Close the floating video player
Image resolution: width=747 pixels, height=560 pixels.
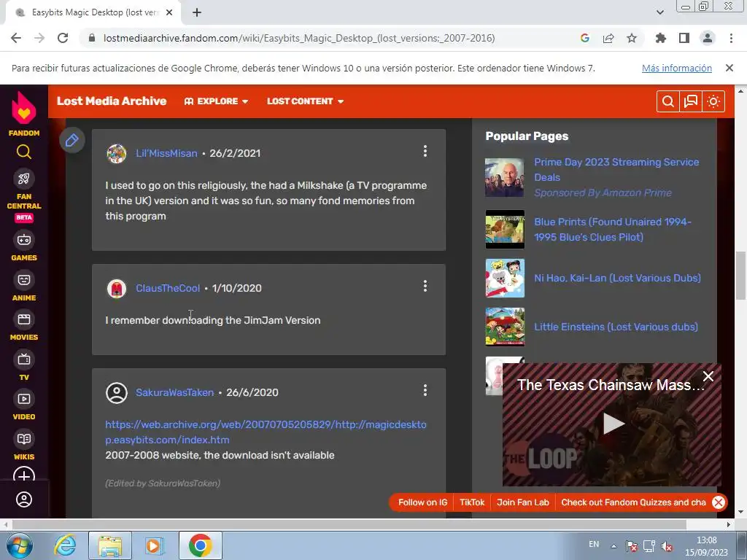point(708,376)
